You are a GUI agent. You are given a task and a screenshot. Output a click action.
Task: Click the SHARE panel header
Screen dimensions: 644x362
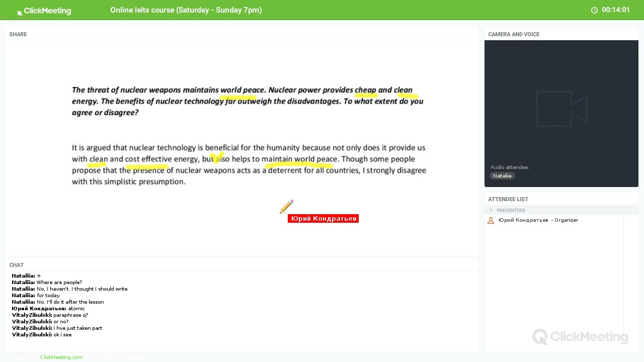(x=18, y=34)
